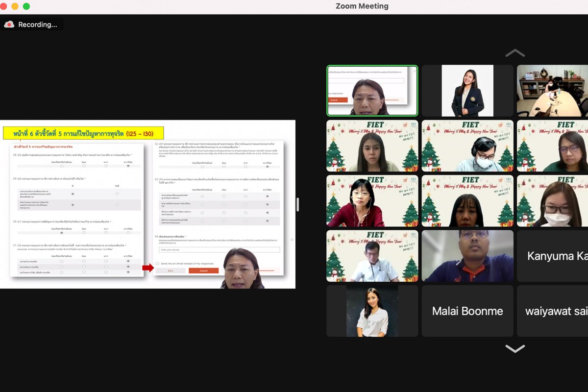Click the cloud recording indicator icon
This screenshot has height=392, width=588.
9,24
